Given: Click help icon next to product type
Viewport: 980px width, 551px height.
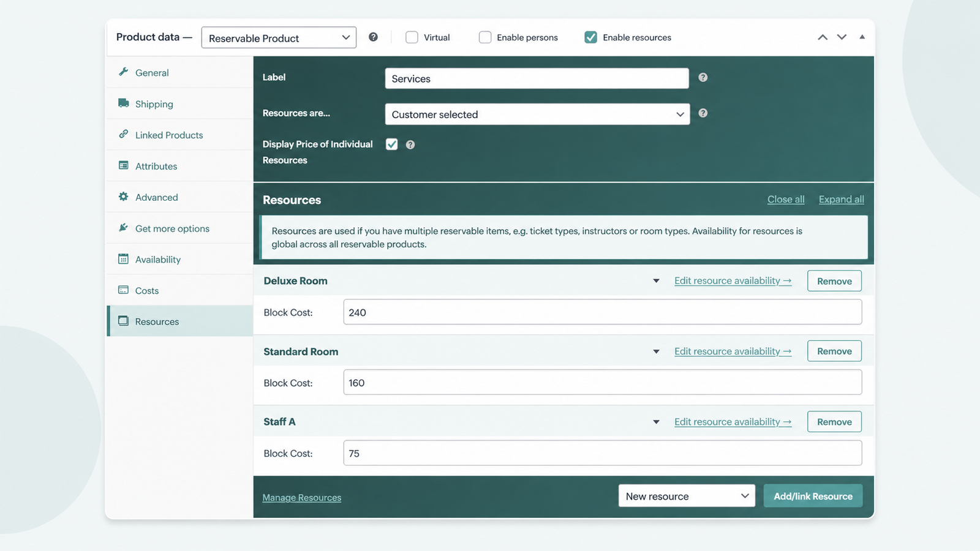Looking at the screenshot, I should click(373, 37).
